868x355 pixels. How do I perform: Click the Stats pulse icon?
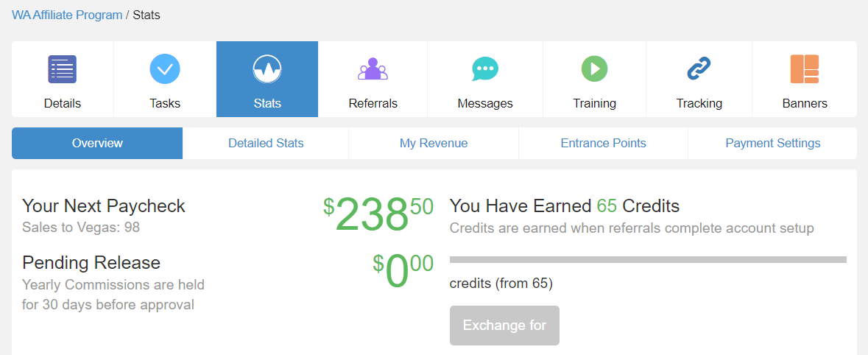267,69
